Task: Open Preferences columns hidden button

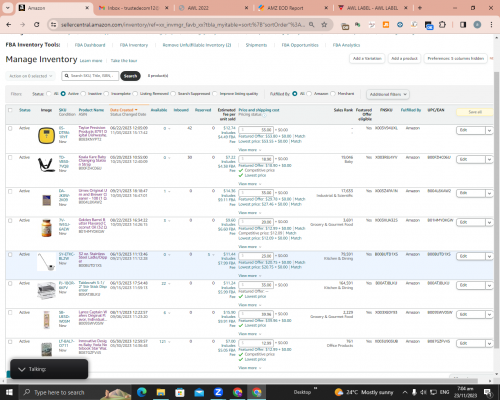Action: click(455, 59)
